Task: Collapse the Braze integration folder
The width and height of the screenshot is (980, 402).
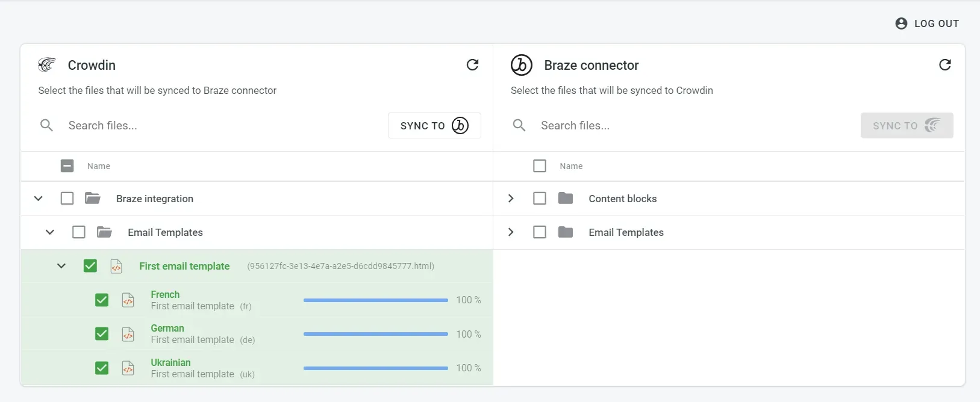Action: click(x=38, y=198)
